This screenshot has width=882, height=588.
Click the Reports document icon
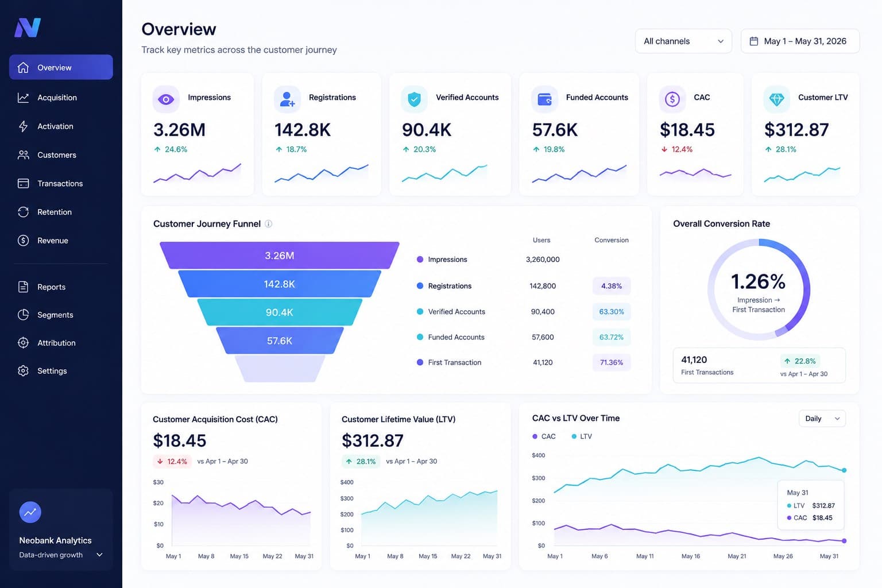tap(23, 287)
